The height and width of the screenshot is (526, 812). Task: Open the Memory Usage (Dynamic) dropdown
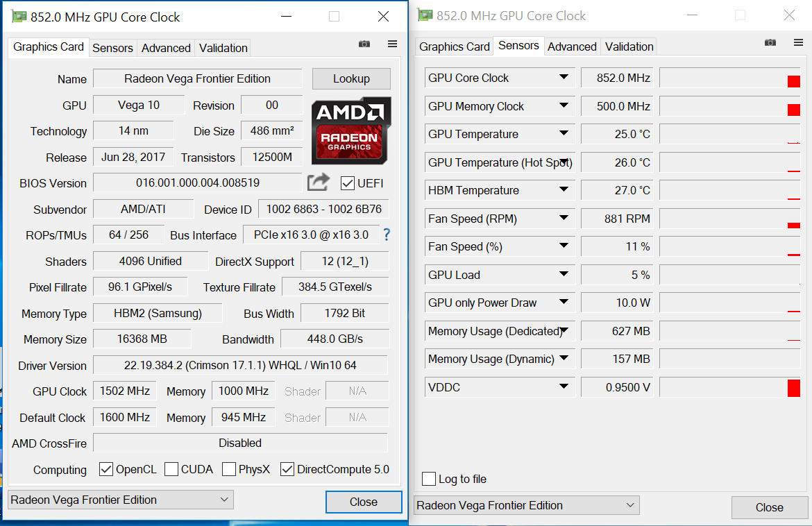tap(564, 358)
